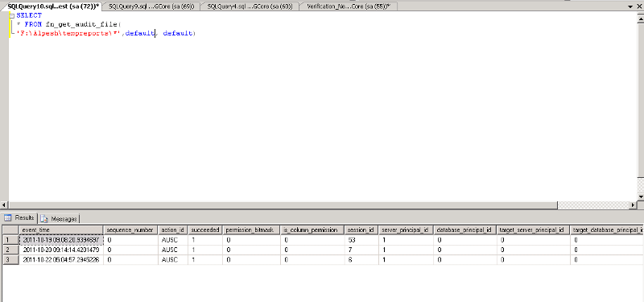Select row header 3 in results grid

pos(10,259)
